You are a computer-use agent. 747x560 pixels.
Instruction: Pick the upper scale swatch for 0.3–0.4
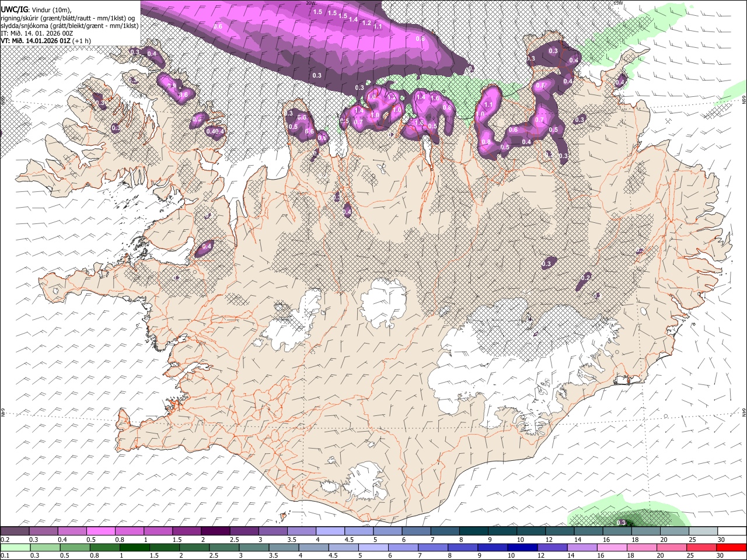click(x=43, y=531)
